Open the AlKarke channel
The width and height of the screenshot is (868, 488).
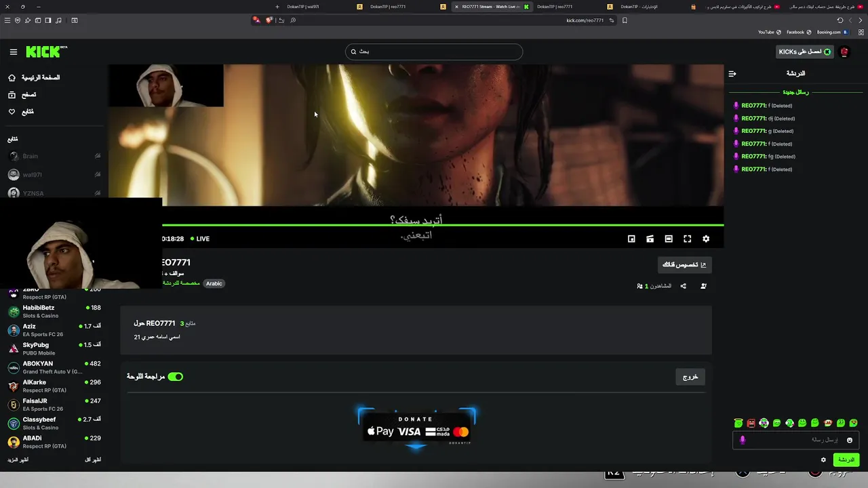pos(53,386)
